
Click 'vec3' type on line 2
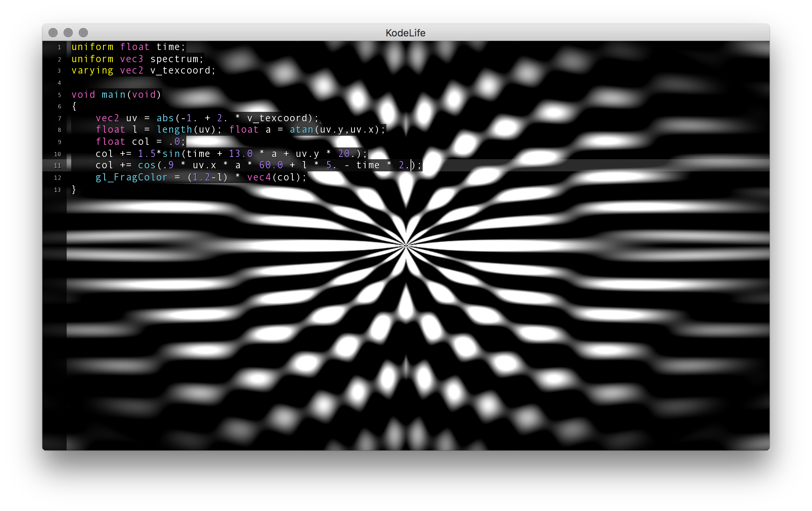pyautogui.click(x=132, y=59)
